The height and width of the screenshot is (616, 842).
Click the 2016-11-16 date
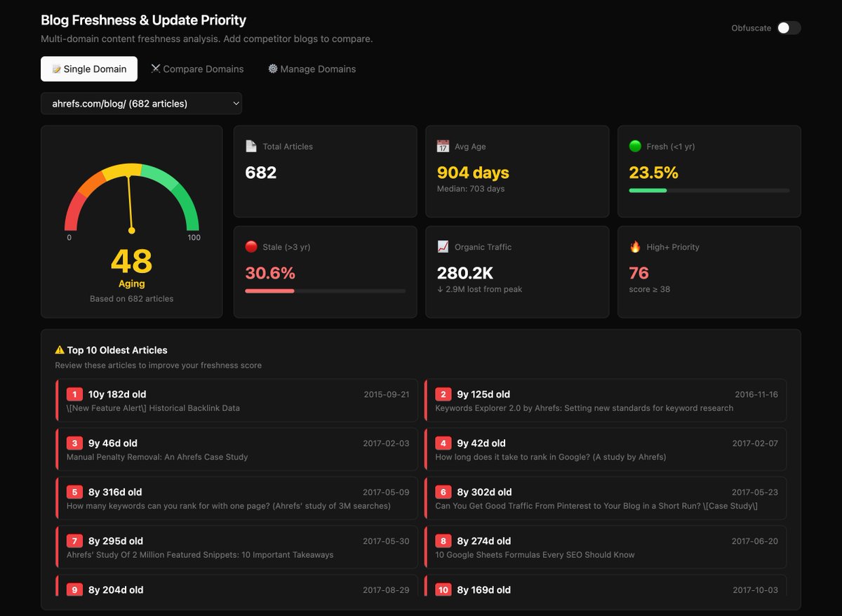(x=756, y=394)
